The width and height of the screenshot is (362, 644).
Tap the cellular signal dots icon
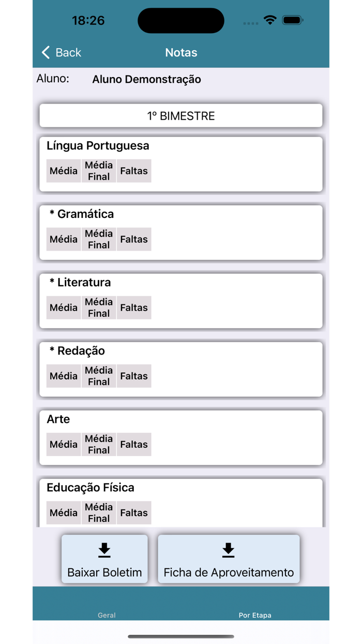click(x=250, y=22)
